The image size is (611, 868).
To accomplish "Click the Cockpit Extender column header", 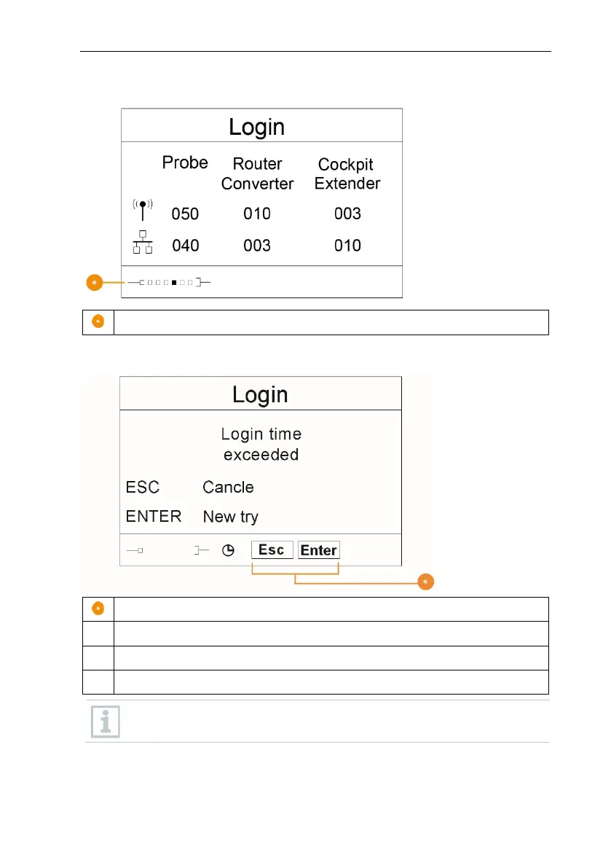I will pos(347,174).
